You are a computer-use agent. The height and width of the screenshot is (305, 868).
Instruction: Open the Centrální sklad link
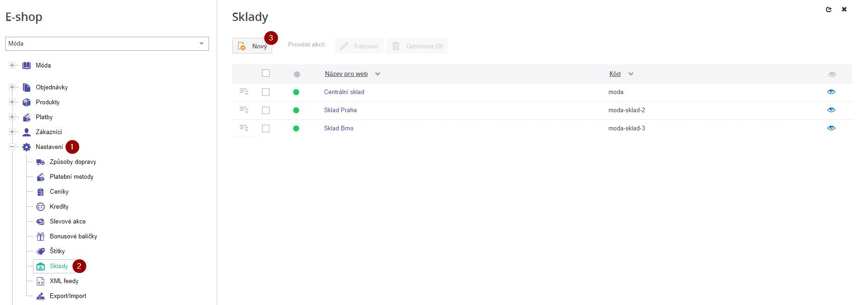tap(344, 92)
